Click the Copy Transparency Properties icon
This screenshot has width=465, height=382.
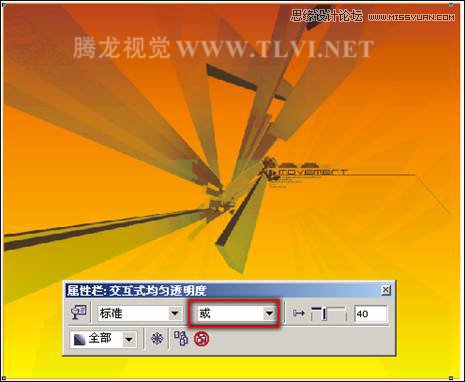[x=181, y=338]
